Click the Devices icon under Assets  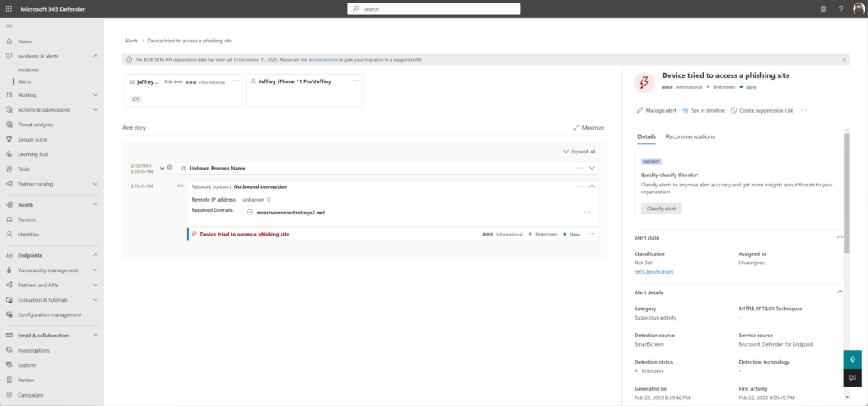coord(8,220)
